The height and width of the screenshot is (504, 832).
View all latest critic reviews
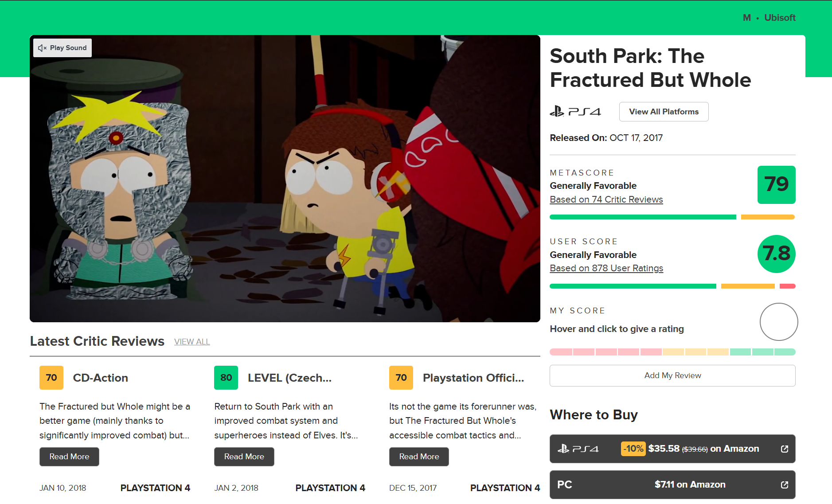192,342
